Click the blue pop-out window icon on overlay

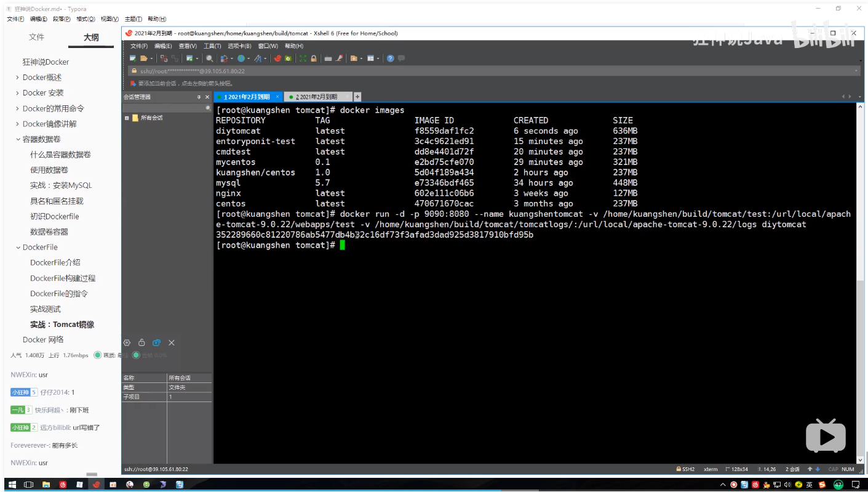point(156,342)
